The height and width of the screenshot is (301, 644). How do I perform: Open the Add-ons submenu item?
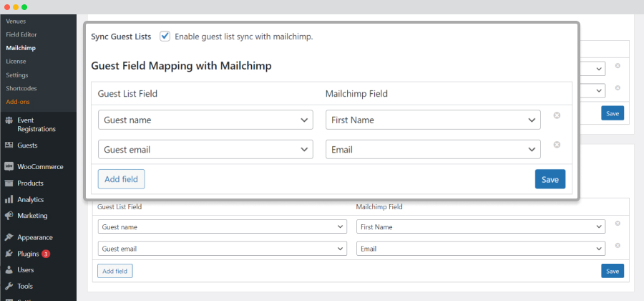[18, 102]
